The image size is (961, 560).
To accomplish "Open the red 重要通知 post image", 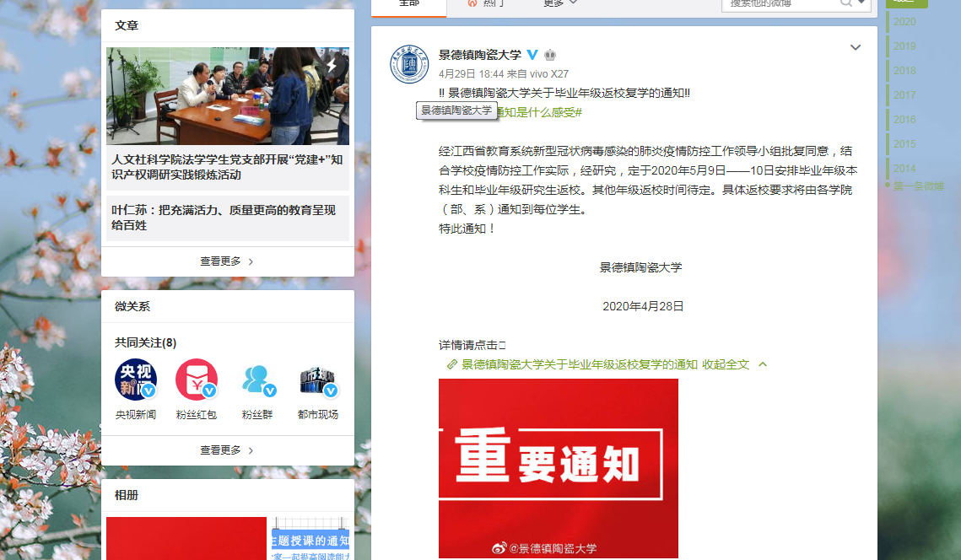I will tap(559, 468).
